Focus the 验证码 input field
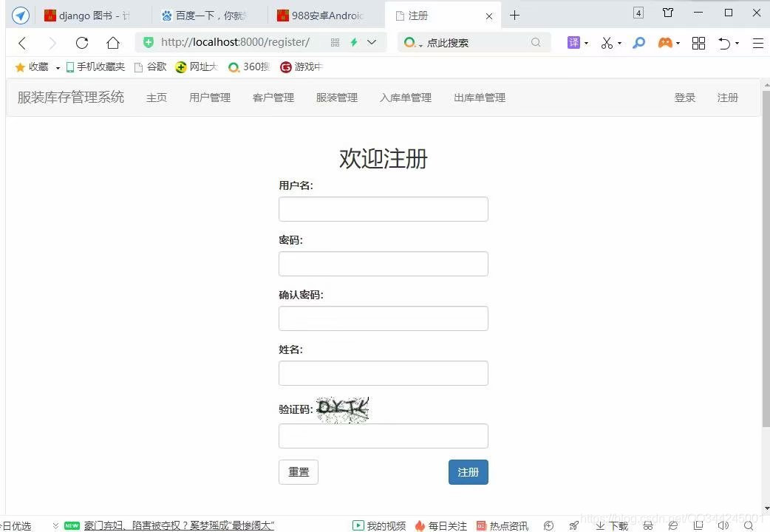Image resolution: width=770 pixels, height=532 pixels. 384,436
